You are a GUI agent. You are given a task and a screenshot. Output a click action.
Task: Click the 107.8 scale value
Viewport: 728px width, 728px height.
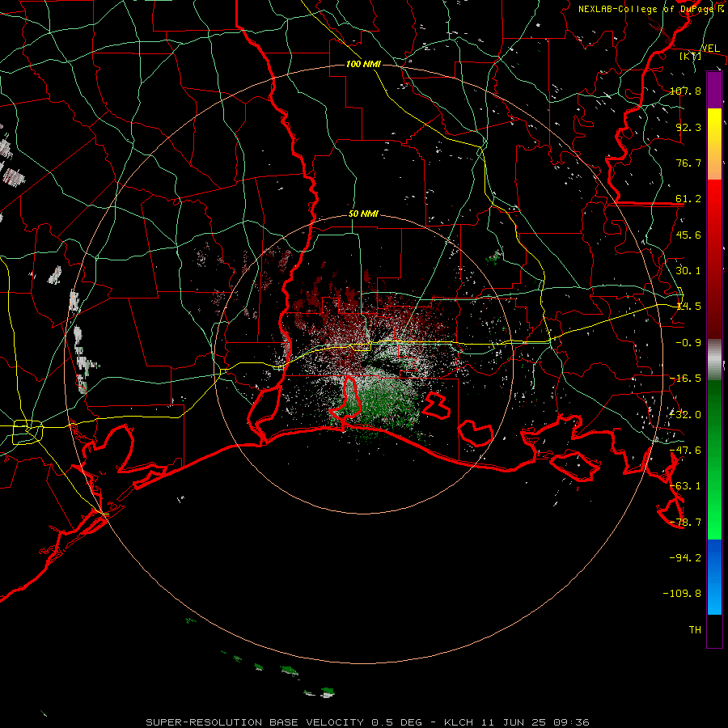pos(685,91)
